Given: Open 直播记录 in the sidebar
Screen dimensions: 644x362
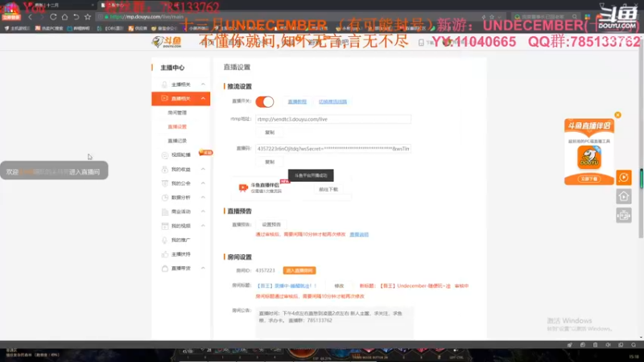Looking at the screenshot, I should point(177,141).
